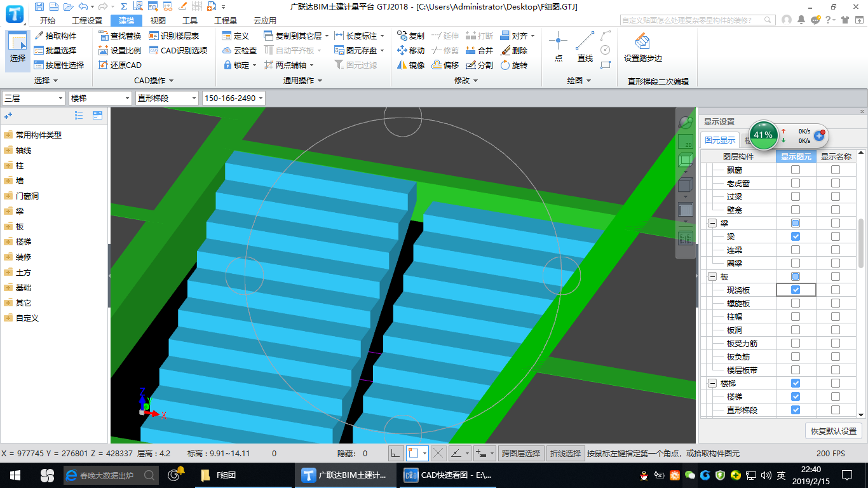Expand the 通用操作 group dropdown
This screenshot has width=868, height=488.
[302, 81]
